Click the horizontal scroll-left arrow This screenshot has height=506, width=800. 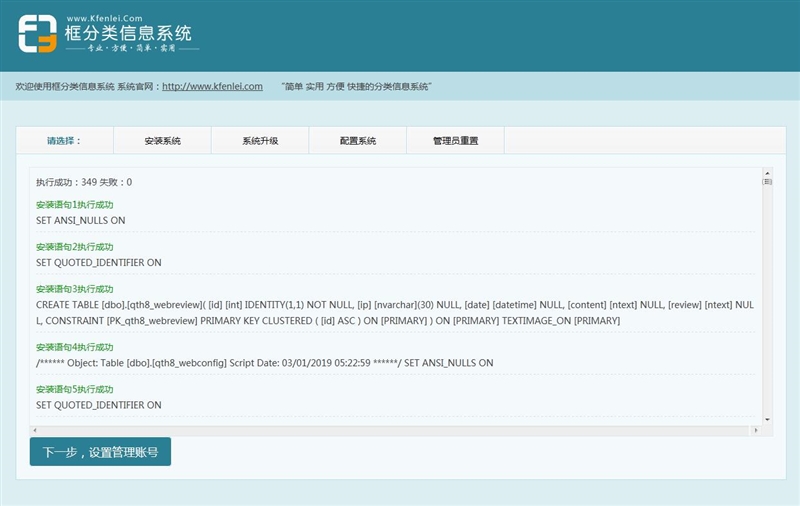35,430
